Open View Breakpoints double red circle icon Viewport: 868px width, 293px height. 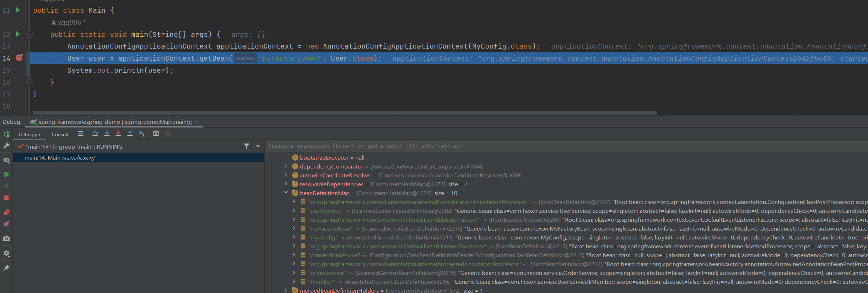6,212
